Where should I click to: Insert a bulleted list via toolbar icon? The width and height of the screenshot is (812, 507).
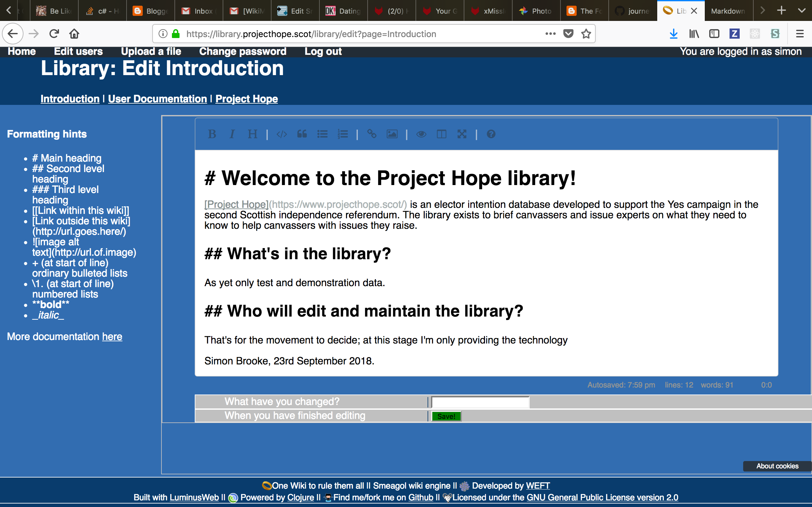(x=323, y=134)
